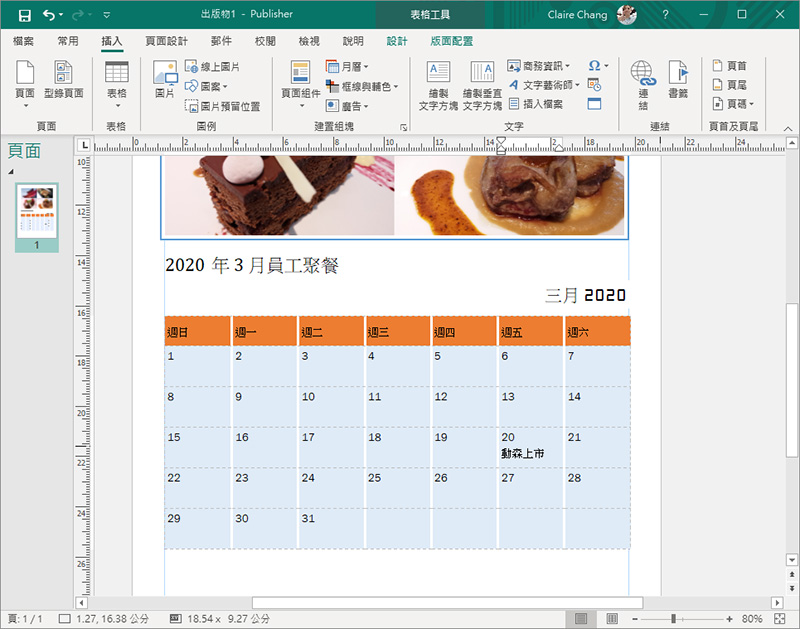Collapse the page navigation expander arrow
Screen dimensions: 800x629
click(x=11, y=172)
